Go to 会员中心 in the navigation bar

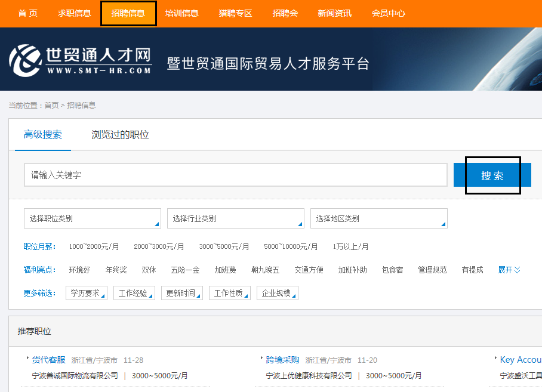(x=388, y=13)
